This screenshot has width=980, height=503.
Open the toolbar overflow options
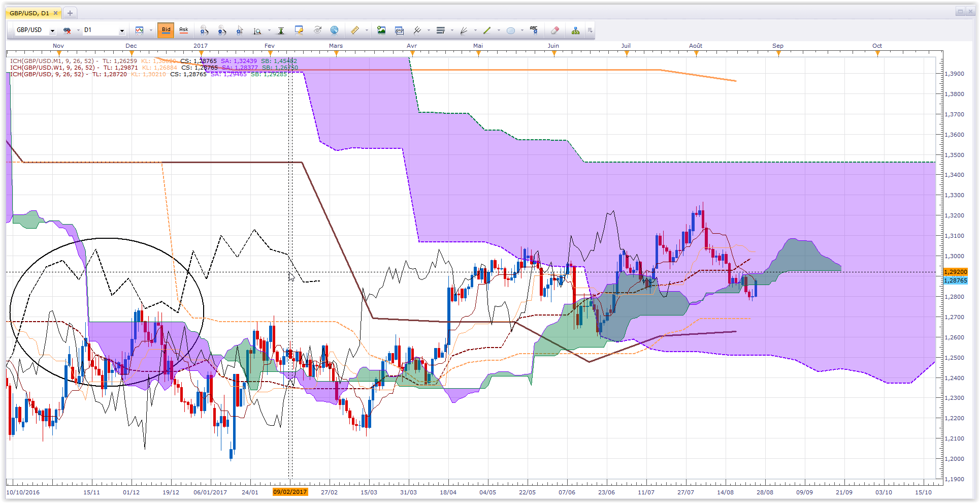(590, 30)
